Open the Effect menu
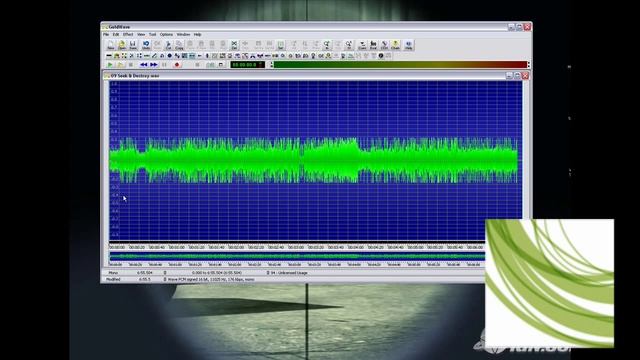The height and width of the screenshot is (360, 640). [x=128, y=34]
